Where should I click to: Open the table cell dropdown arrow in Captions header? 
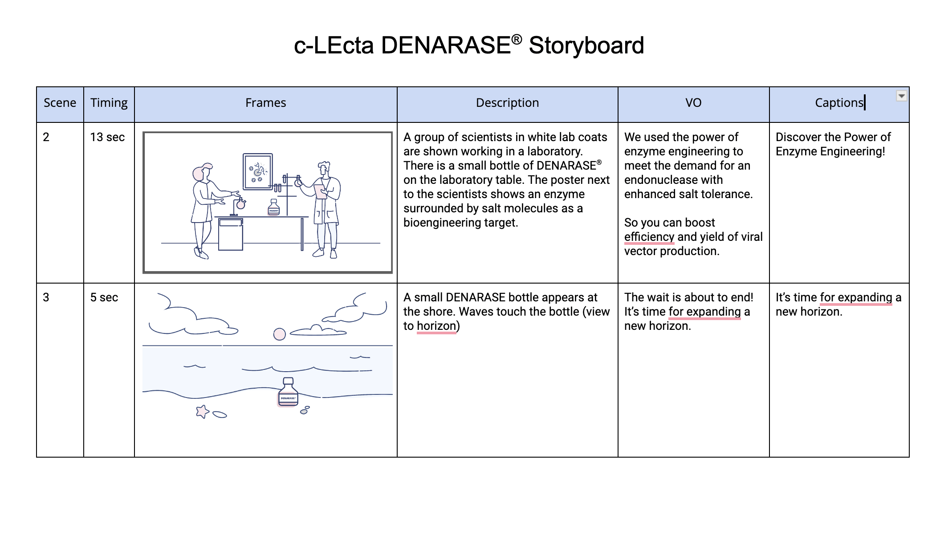tap(901, 96)
